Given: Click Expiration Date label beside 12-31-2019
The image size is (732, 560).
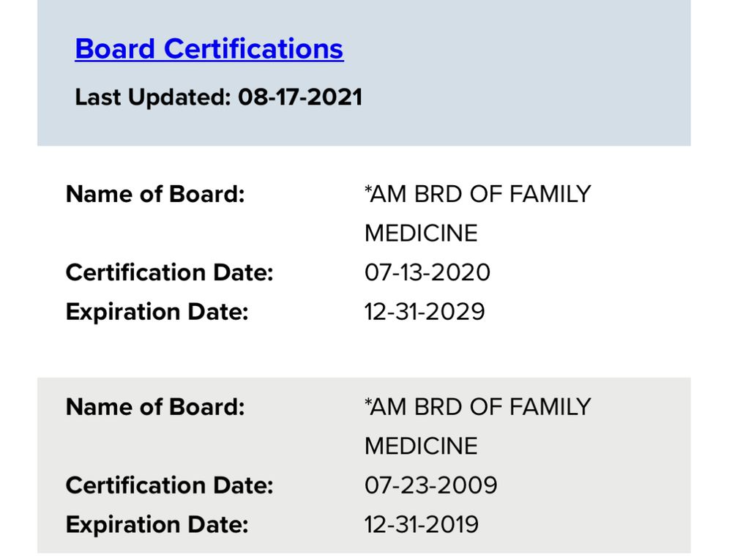Looking at the screenshot, I should point(157,525).
